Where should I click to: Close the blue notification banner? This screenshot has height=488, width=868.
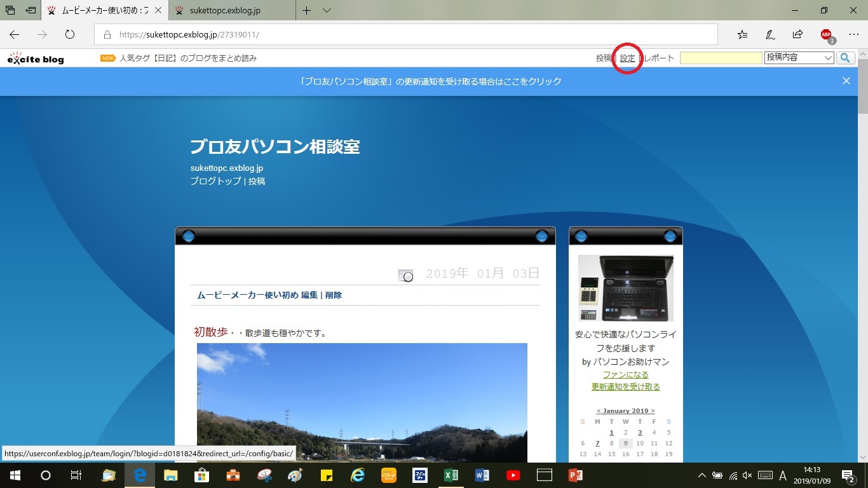846,81
